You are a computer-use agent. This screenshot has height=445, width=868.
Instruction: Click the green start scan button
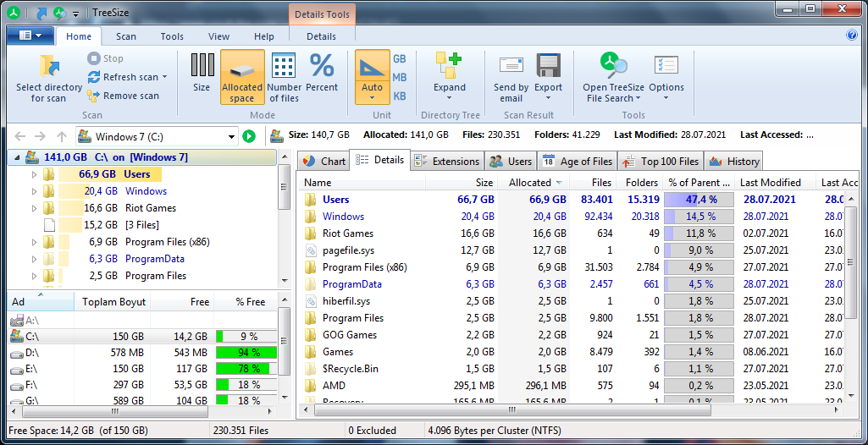coord(249,136)
